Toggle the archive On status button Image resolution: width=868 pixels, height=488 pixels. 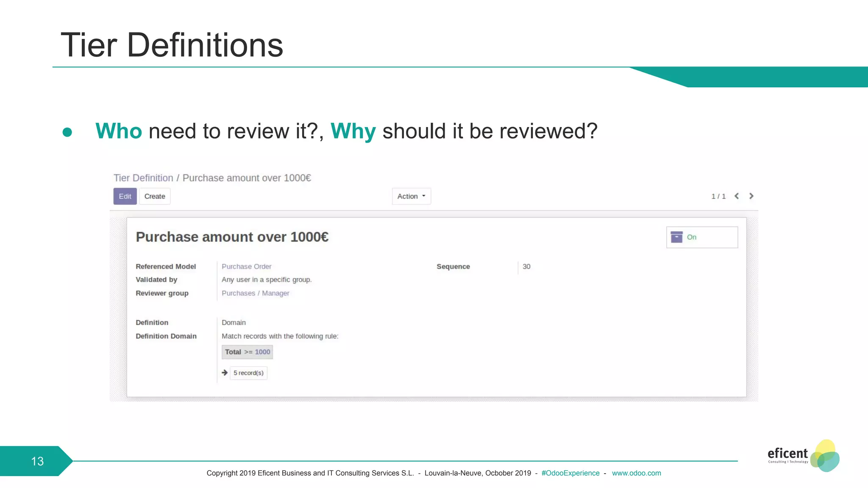coord(702,237)
